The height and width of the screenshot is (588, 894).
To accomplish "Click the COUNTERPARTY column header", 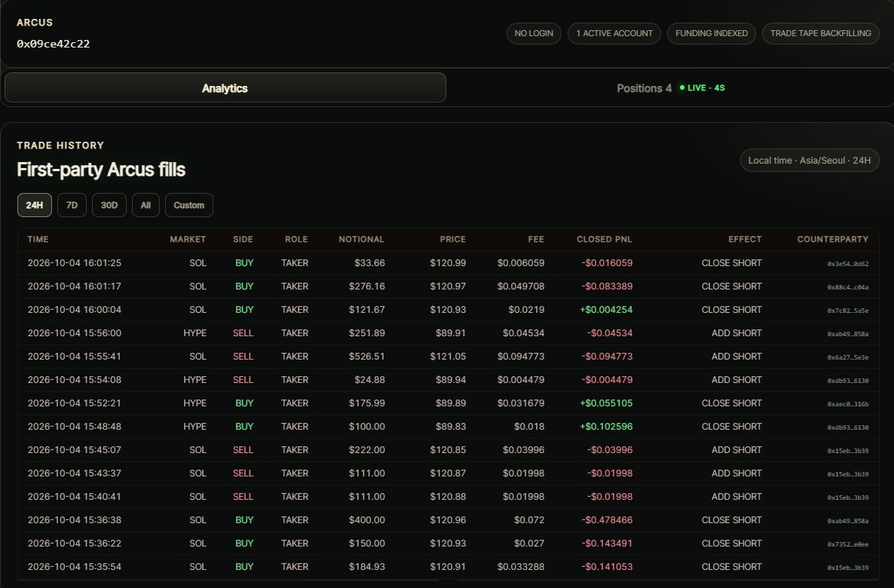I will tap(832, 240).
